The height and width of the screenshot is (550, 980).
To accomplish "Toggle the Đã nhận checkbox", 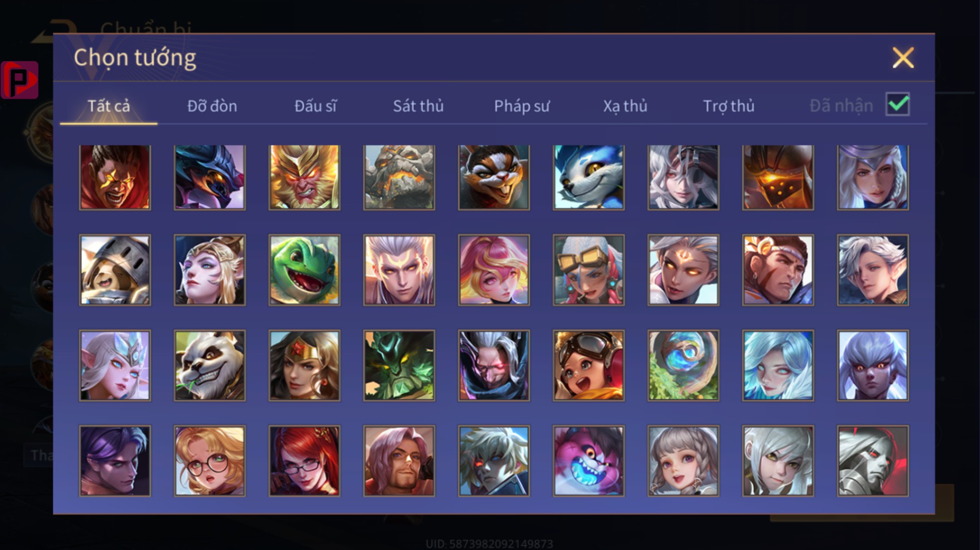I will (898, 104).
